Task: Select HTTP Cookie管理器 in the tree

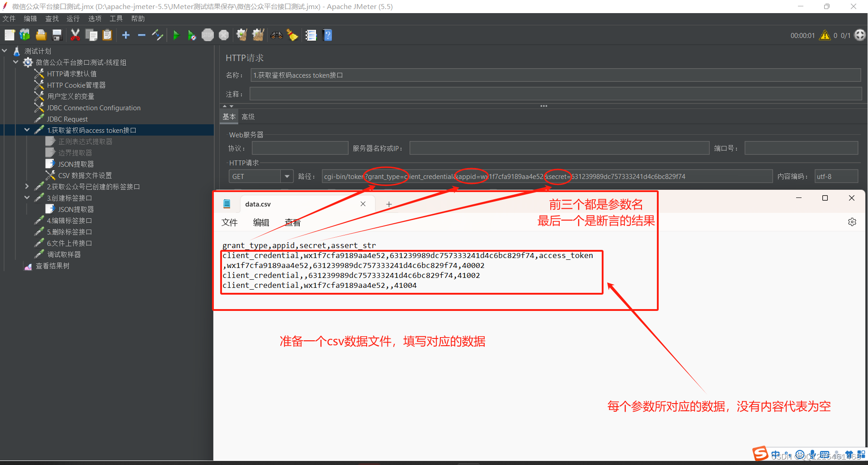Action: 76,85
